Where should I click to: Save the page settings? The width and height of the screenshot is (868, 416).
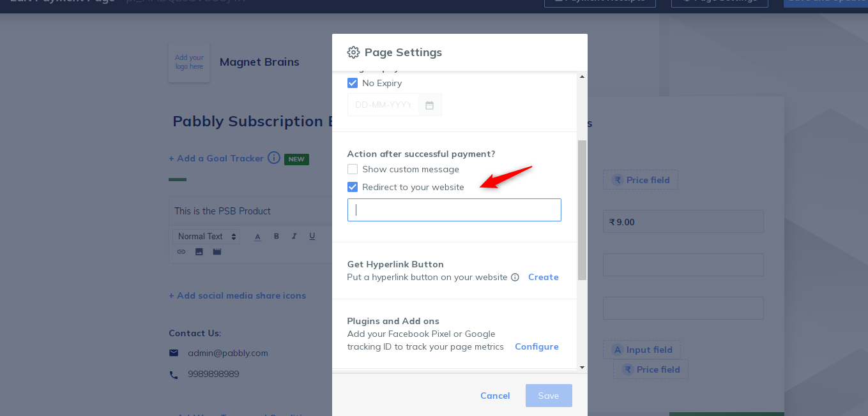(549, 396)
